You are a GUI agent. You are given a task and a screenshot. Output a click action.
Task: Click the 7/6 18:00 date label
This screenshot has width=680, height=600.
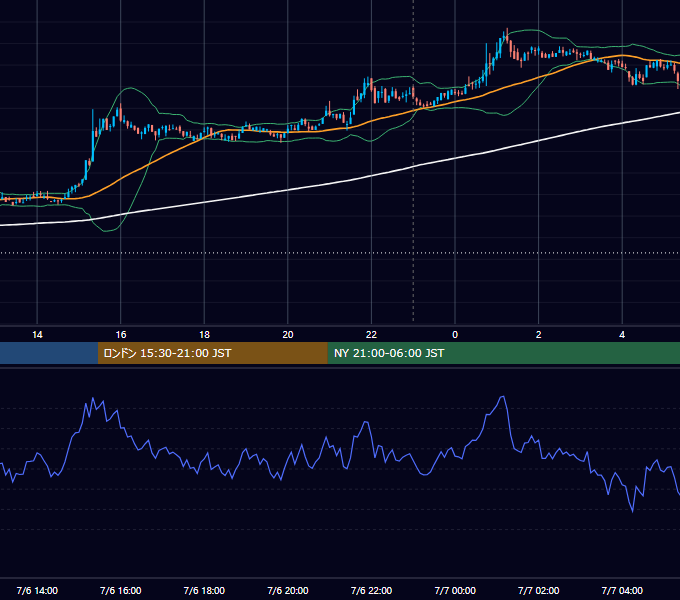[204, 590]
